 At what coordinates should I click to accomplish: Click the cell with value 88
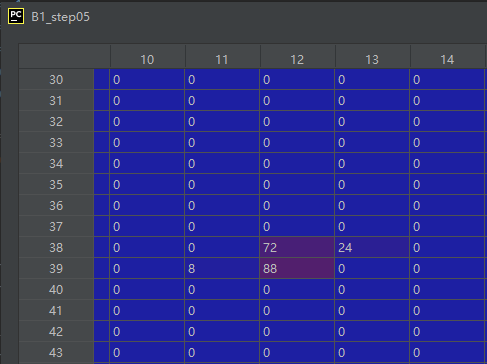[x=297, y=268]
